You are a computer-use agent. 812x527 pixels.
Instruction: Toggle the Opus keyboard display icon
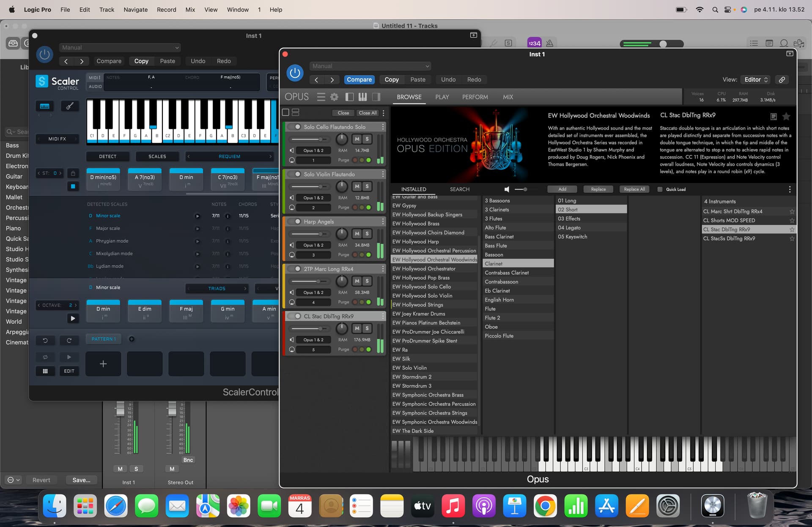[362, 97]
